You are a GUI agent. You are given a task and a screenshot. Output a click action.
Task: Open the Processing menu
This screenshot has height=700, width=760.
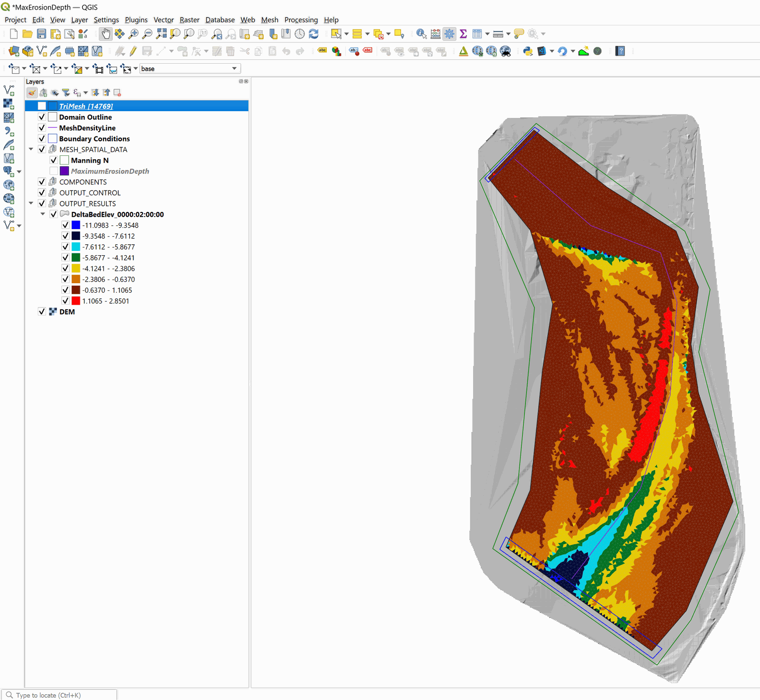point(301,20)
